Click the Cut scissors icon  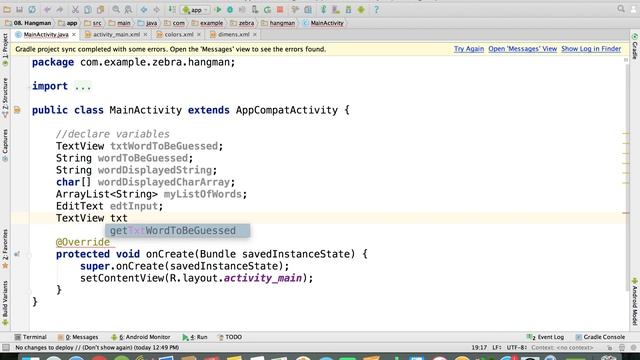75,9
